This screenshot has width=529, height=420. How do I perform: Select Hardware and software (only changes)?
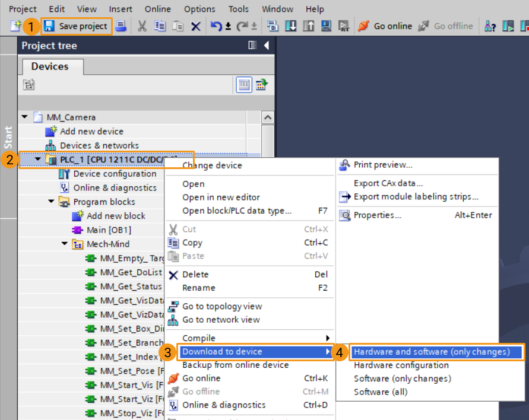tap(432, 352)
